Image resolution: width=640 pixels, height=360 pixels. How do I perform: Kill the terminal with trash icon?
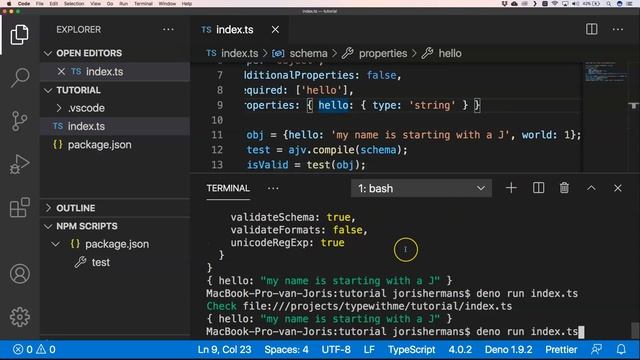pos(564,188)
